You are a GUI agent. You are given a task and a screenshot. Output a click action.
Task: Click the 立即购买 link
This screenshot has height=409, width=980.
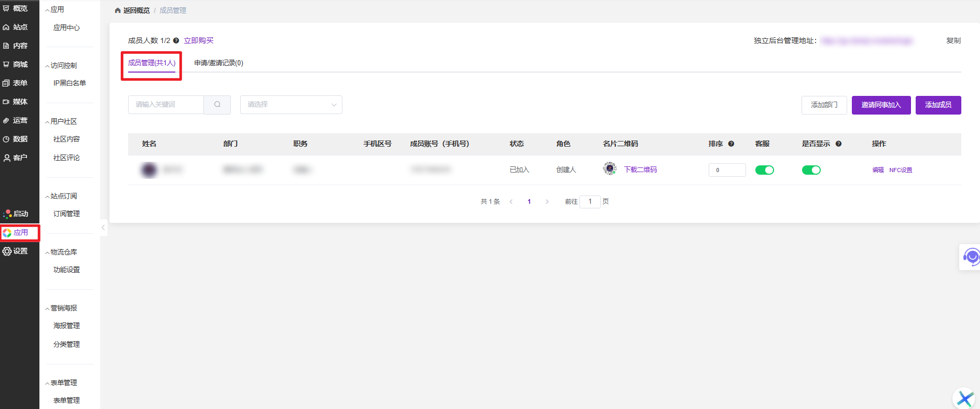199,40
